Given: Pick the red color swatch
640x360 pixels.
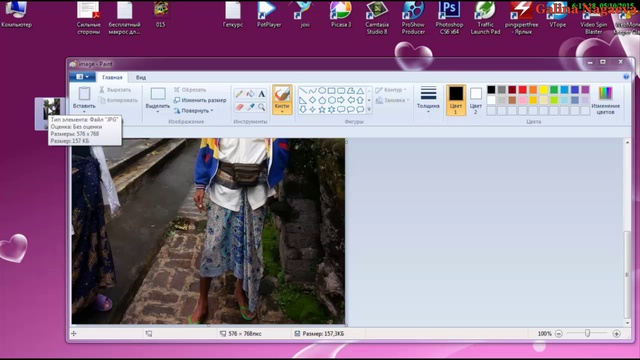Looking at the screenshot, I should 522,90.
